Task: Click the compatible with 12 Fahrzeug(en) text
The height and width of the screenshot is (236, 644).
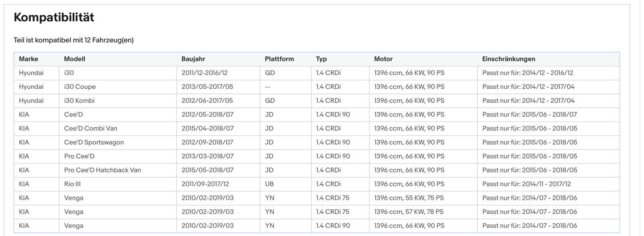Action: [x=74, y=40]
